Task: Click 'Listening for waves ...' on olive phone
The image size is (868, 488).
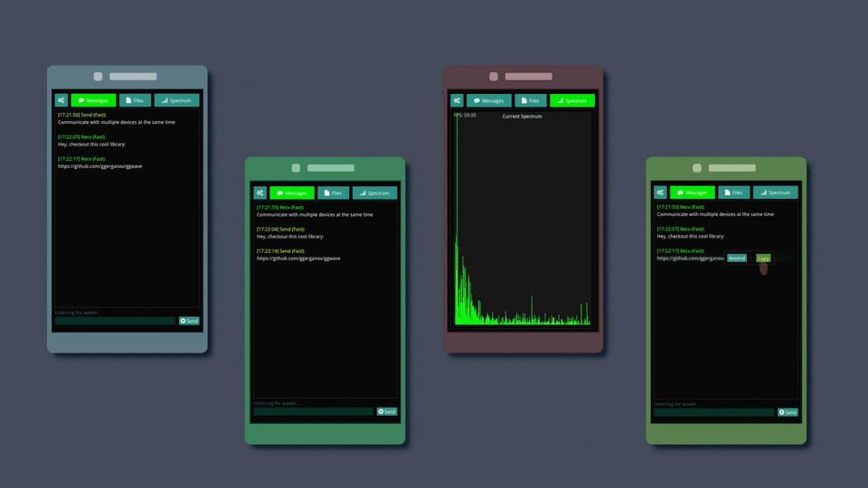Action: [x=677, y=404]
